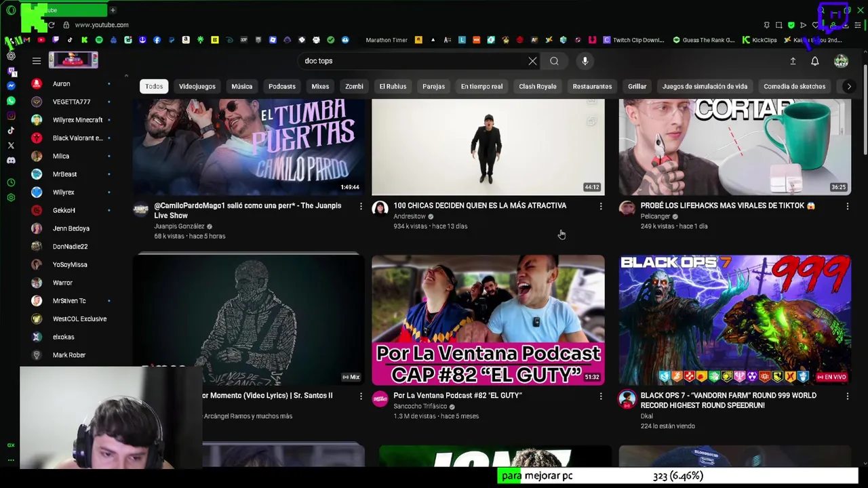Screen dimensions: 868x488
Task: Open the Twitch bookmark icon
Action: (56, 40)
